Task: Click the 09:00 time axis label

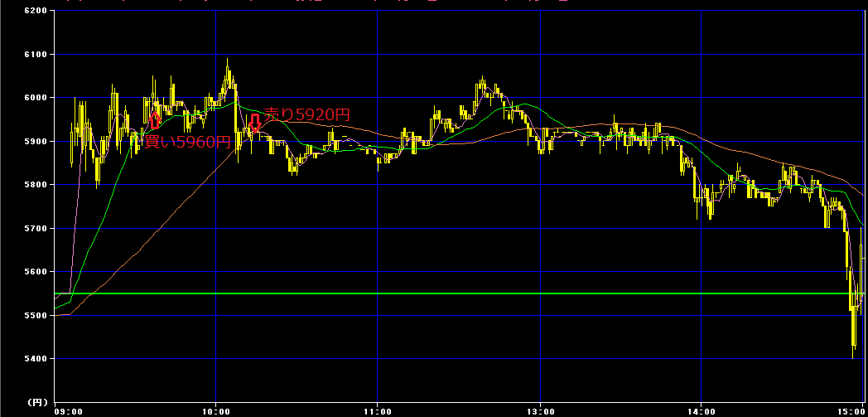Action: tap(69, 411)
